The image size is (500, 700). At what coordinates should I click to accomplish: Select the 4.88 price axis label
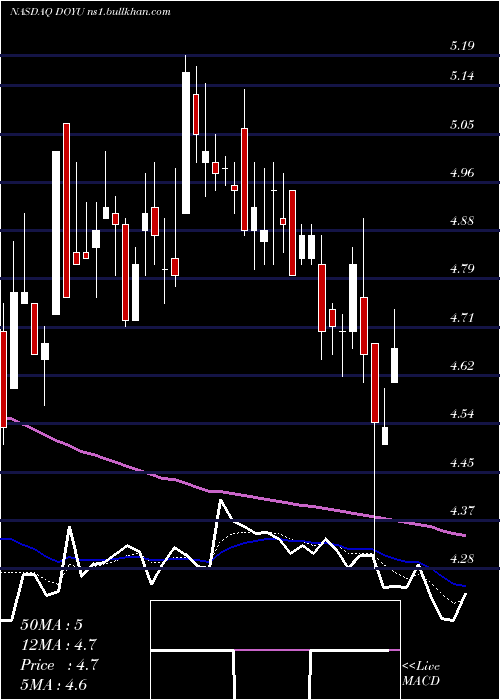(462, 221)
